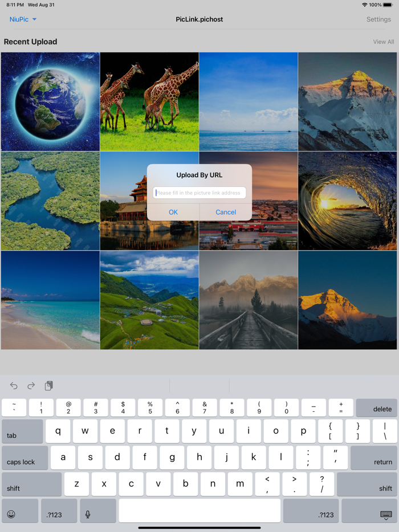Tap the emoji smiley key
Image resolution: width=399 pixels, height=532 pixels.
20,510
